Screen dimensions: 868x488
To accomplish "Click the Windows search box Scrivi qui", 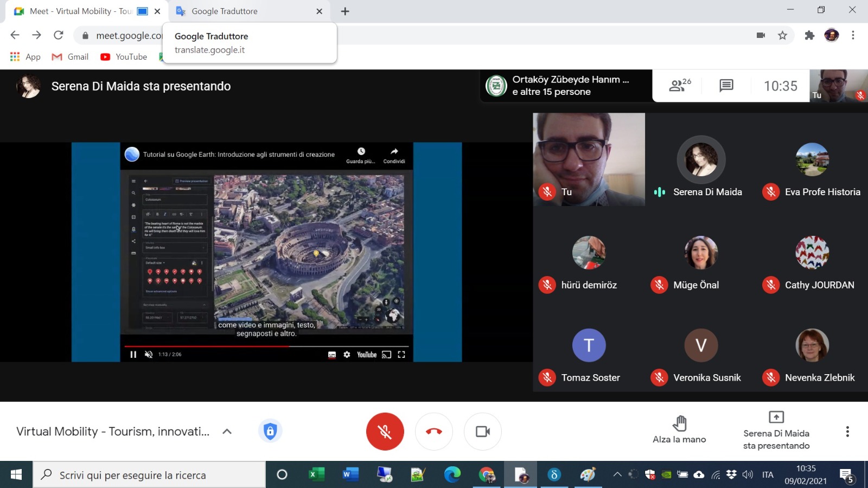I will [149, 475].
